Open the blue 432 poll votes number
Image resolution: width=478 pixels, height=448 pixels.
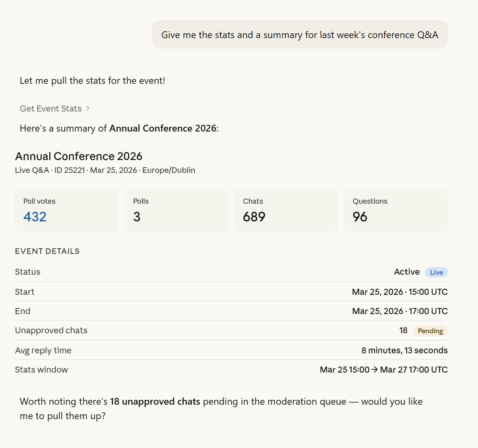(35, 217)
